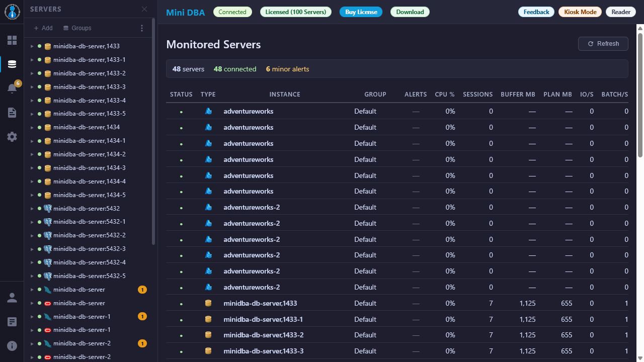Viewport: 644px width, 362px height.
Task: Sort by the BUFFER MB column header
Action: [x=518, y=95]
